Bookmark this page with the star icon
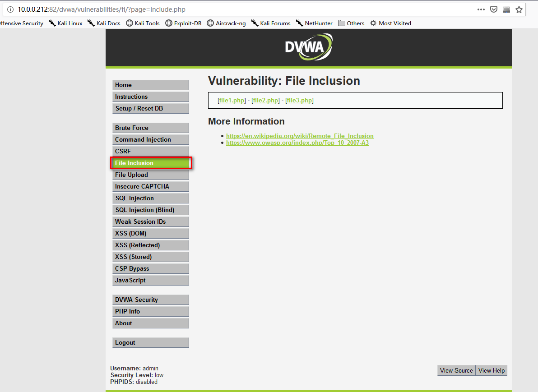Image resolution: width=538 pixels, height=392 pixels. [519, 9]
